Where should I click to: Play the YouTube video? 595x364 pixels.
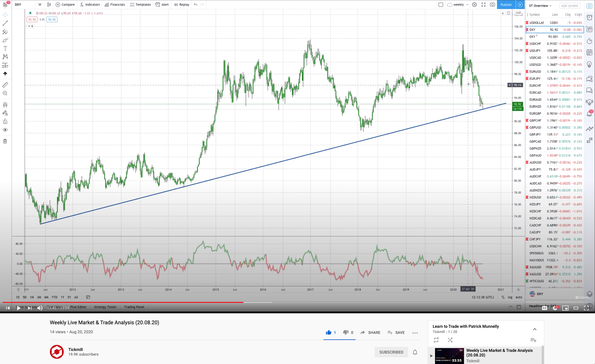coord(19,308)
